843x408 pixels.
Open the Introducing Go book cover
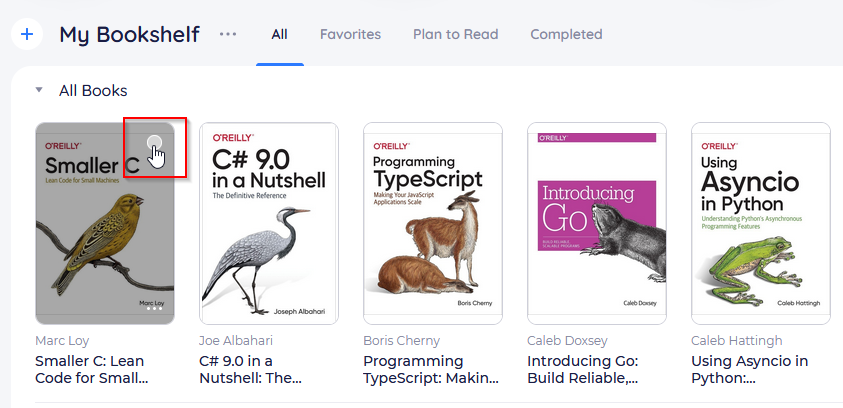click(x=597, y=223)
